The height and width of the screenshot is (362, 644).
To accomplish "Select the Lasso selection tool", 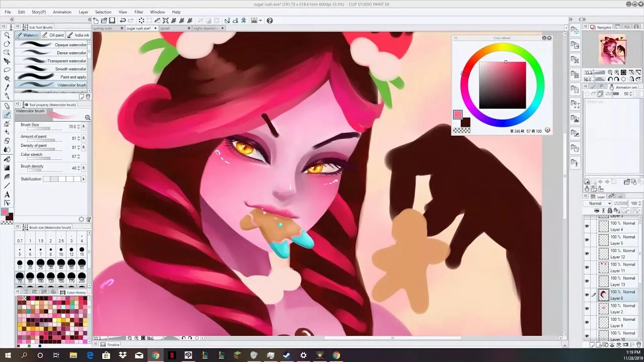I will [x=7, y=70].
